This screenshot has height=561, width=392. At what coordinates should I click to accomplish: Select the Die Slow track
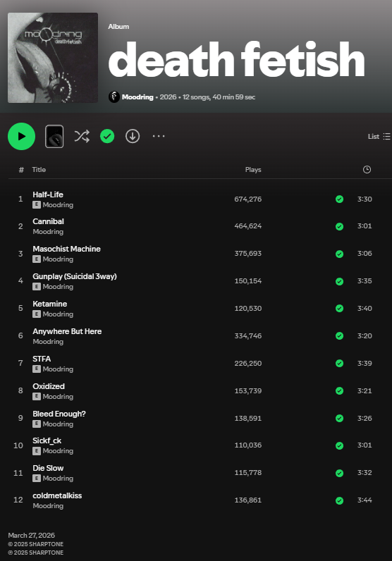tap(48, 468)
